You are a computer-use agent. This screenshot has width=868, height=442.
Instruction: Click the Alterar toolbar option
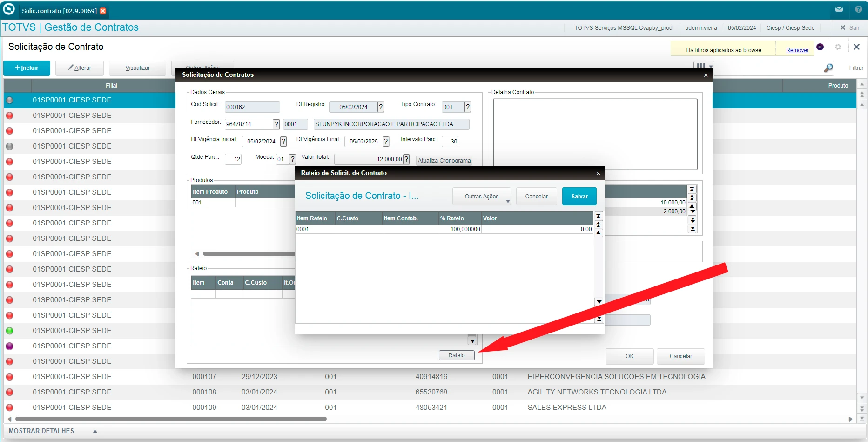coord(80,68)
